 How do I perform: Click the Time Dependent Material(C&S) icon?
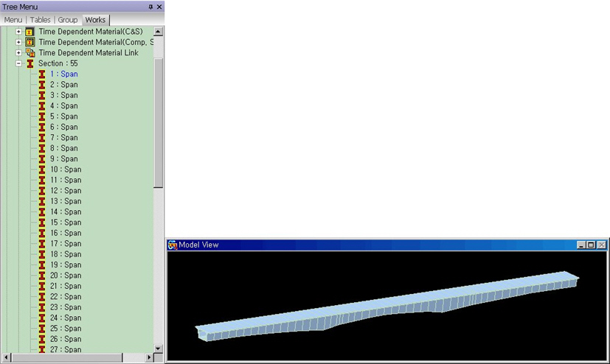tap(30, 32)
